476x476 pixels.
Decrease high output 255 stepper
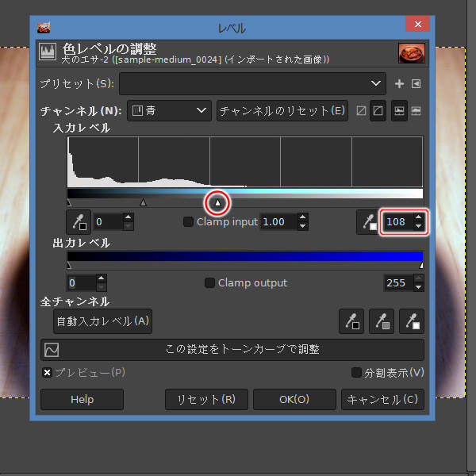[x=419, y=287]
